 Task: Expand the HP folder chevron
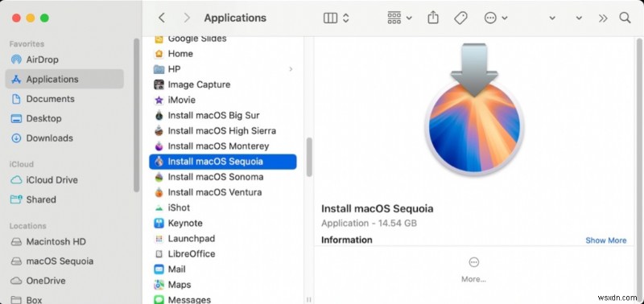[291, 69]
